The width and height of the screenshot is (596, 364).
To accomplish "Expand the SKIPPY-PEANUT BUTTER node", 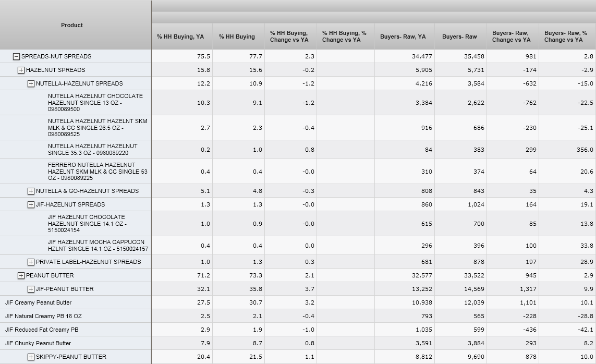I will click(x=31, y=357).
